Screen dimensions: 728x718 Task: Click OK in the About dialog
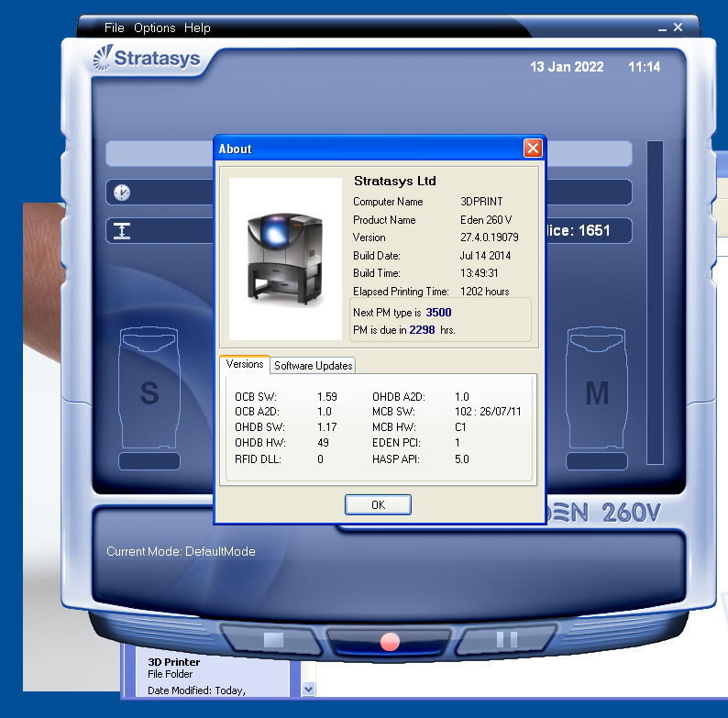(x=378, y=505)
